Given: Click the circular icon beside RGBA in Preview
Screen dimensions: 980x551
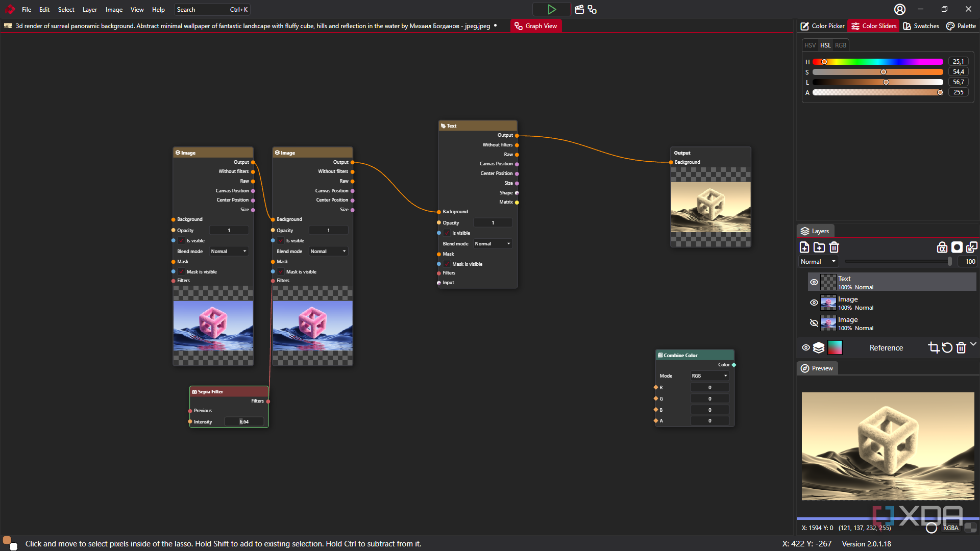Looking at the screenshot, I should (932, 528).
